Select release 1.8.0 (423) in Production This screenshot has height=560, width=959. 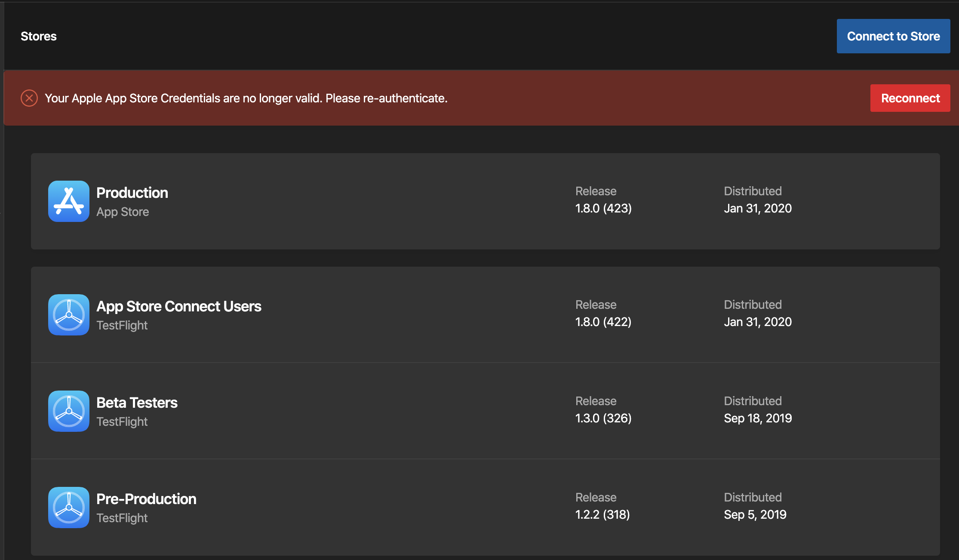coord(603,208)
